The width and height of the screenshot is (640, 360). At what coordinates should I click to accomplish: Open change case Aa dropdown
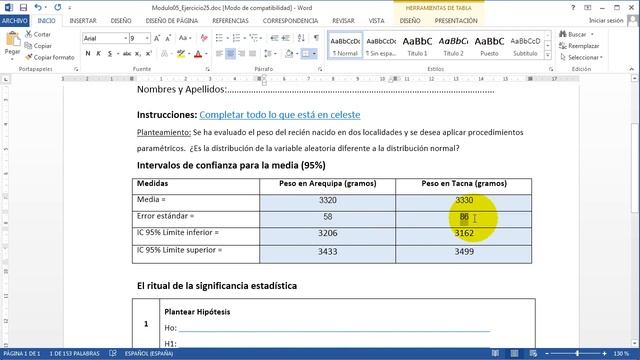click(x=185, y=38)
